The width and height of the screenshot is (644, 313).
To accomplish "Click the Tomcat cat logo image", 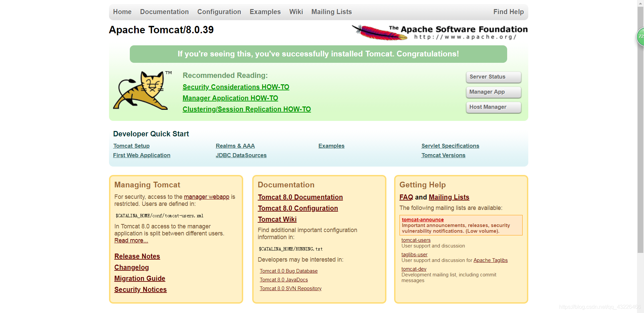I will [x=142, y=90].
